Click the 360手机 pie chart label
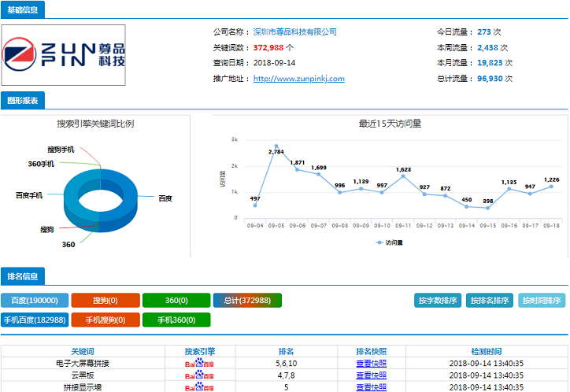This screenshot has width=570, height=392. pyautogui.click(x=41, y=164)
